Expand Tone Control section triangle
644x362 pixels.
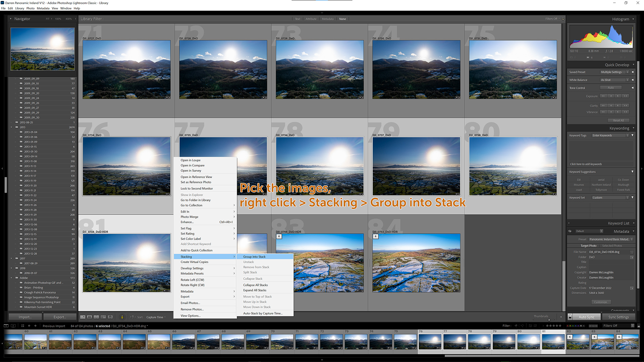coord(633,88)
